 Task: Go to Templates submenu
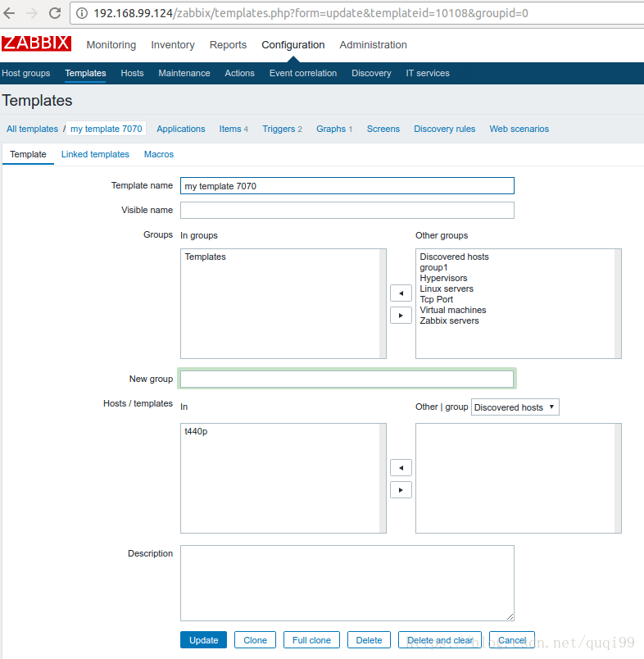(85, 73)
